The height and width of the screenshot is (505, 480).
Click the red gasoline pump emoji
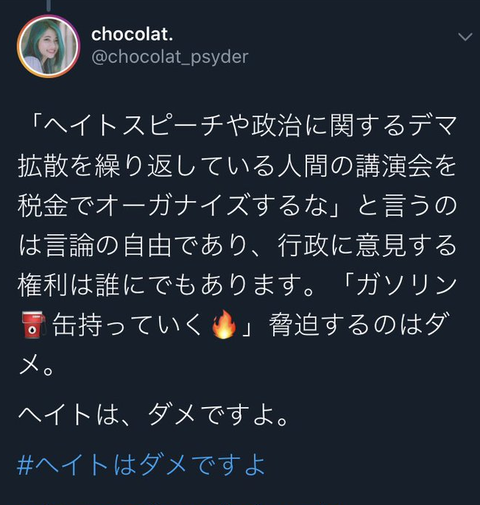(x=34, y=324)
